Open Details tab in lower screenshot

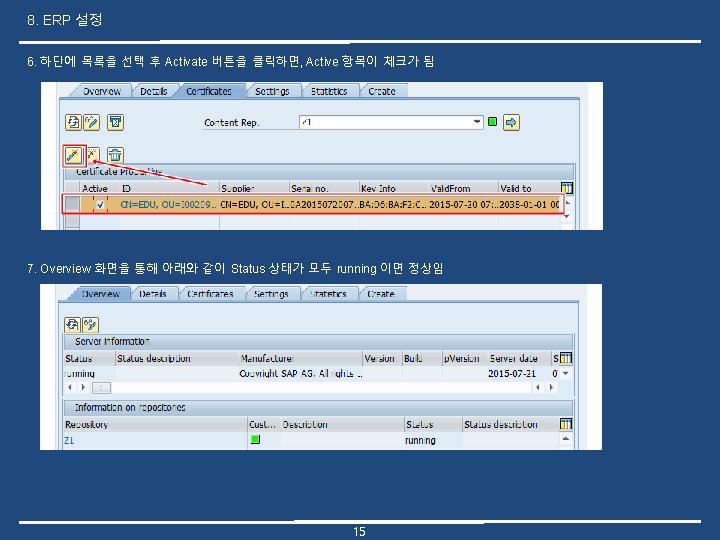pos(152,294)
